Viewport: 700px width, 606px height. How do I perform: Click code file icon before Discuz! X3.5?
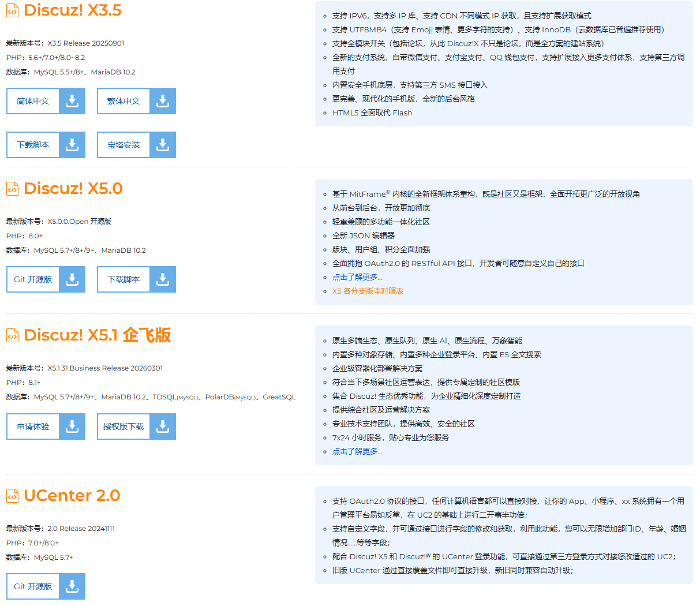(12, 11)
